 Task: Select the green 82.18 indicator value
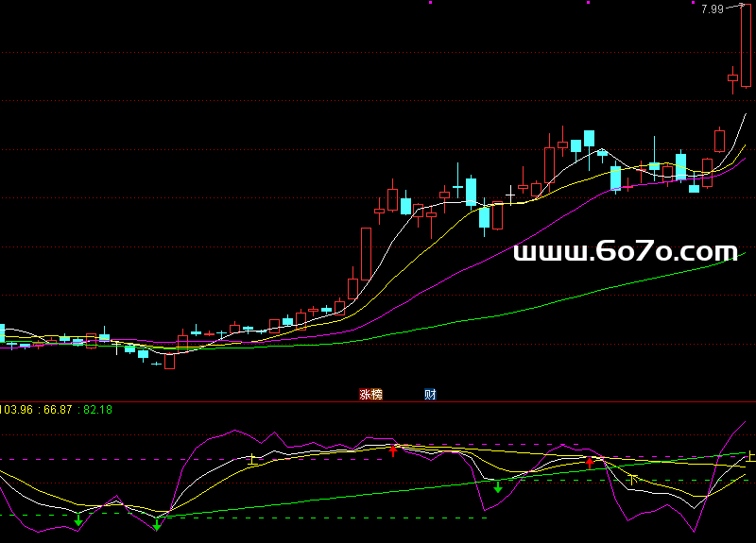point(98,409)
